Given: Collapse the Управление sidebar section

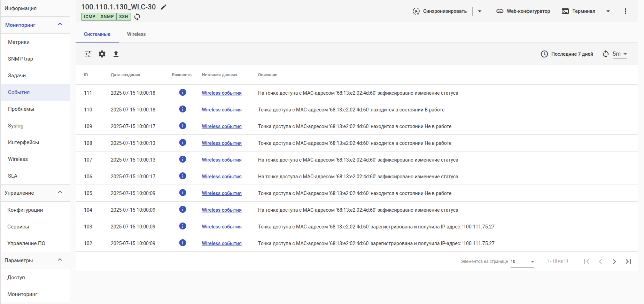Looking at the screenshot, I should pos(60,193).
